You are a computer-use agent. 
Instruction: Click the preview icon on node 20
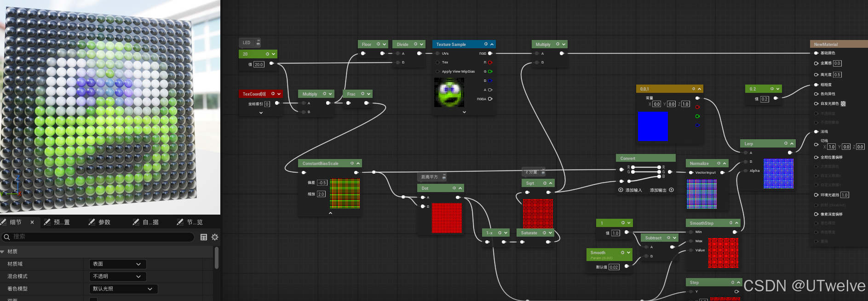click(267, 54)
